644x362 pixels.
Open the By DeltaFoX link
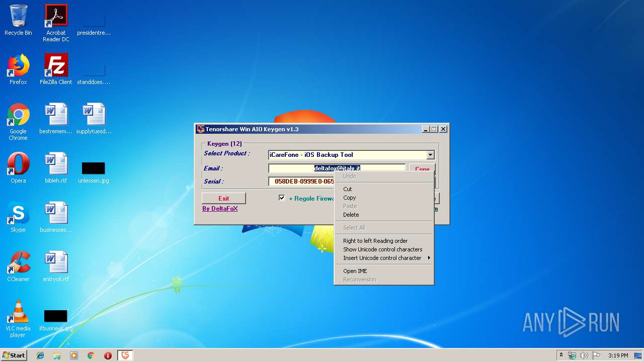220,209
